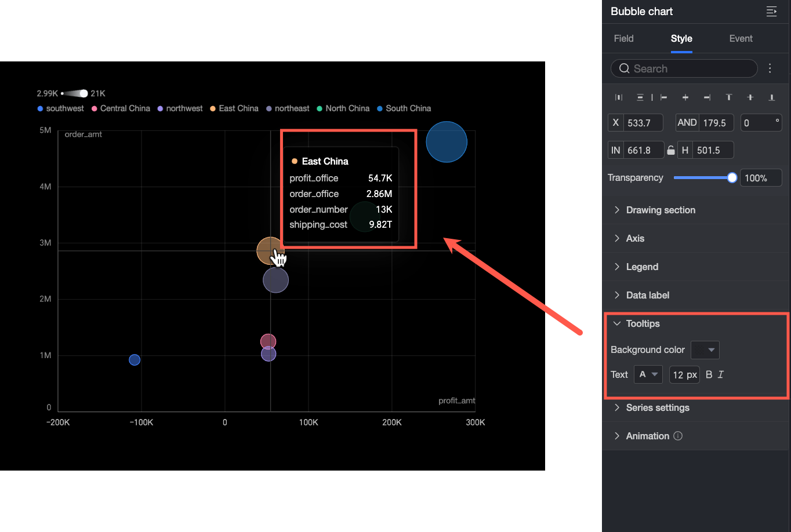Click the align vertical middle icon
This screenshot has width=791, height=532.
pyautogui.click(x=750, y=97)
